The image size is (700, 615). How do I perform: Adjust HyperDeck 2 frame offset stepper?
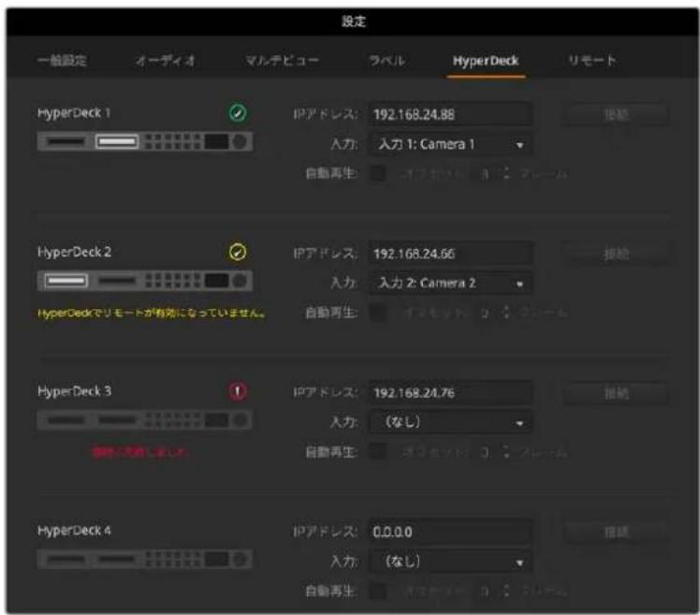[x=505, y=313]
